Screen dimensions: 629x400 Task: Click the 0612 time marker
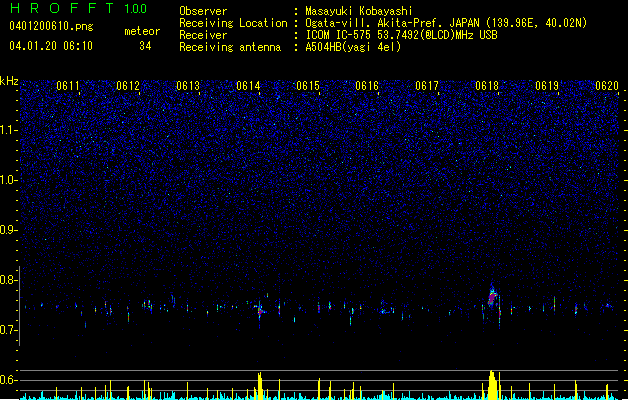pos(128,86)
